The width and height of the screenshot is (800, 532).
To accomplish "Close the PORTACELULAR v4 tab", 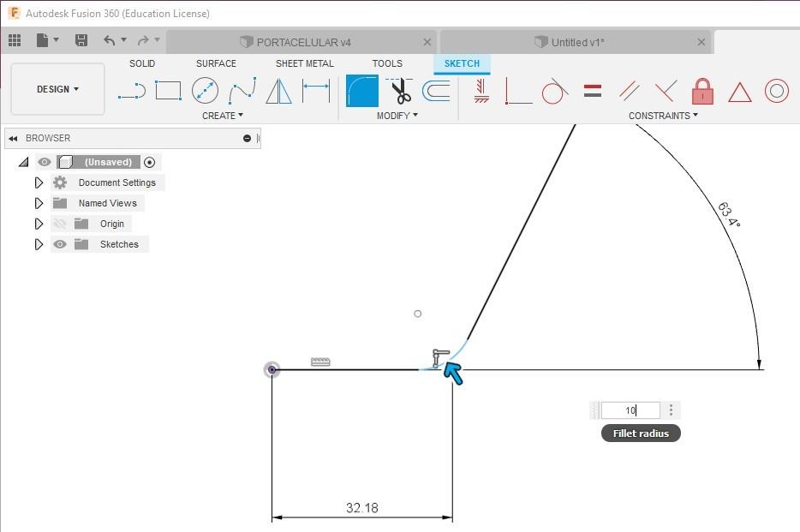I will pyautogui.click(x=427, y=42).
